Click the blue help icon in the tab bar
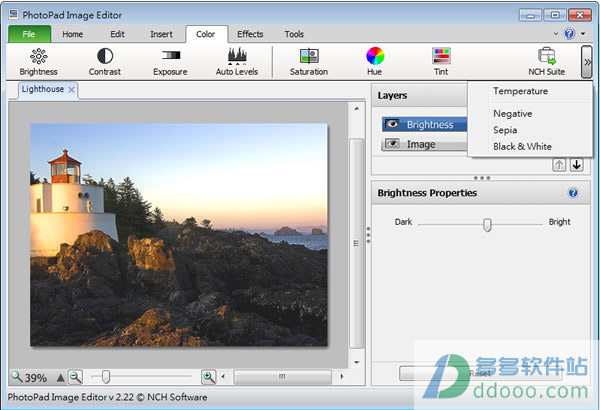This screenshot has height=410, width=600. pyautogui.click(x=569, y=34)
